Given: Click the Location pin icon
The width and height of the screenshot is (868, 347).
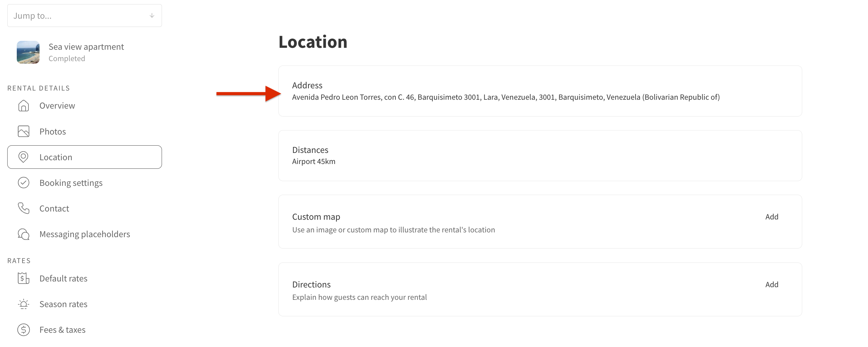Looking at the screenshot, I should (x=23, y=157).
